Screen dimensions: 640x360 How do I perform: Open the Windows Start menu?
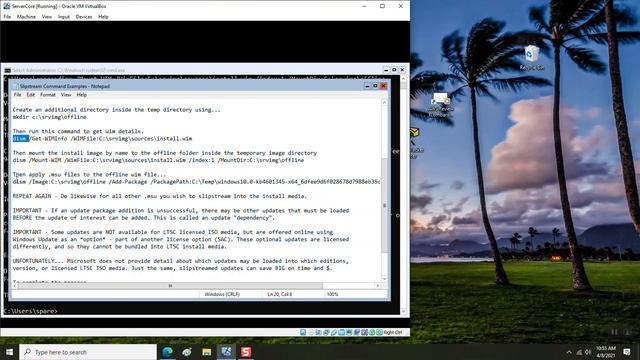pos(9,352)
